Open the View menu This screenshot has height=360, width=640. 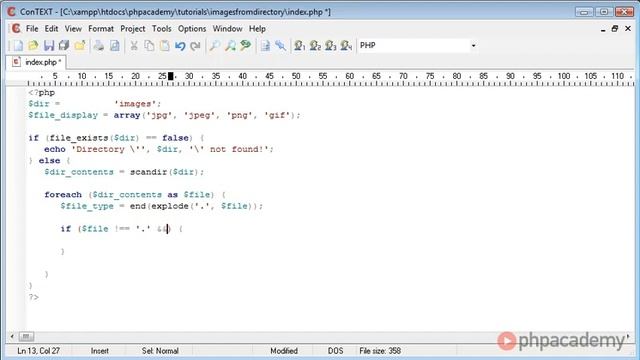73,29
